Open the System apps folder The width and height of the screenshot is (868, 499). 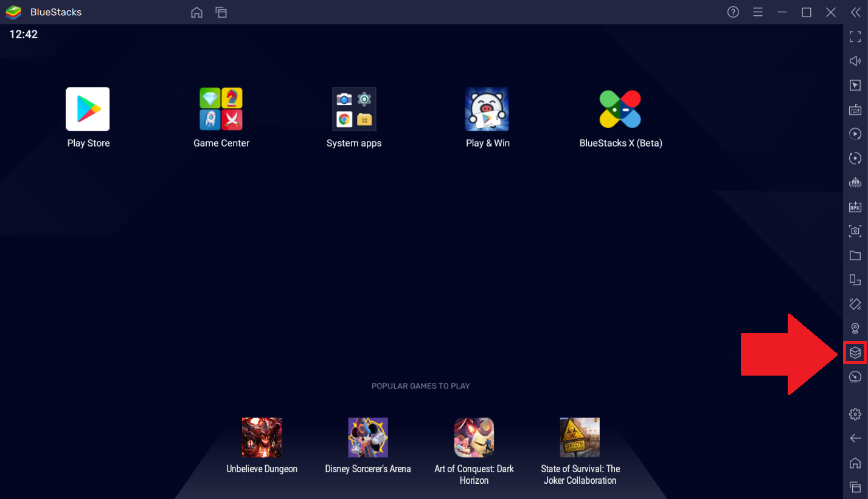[x=354, y=109]
